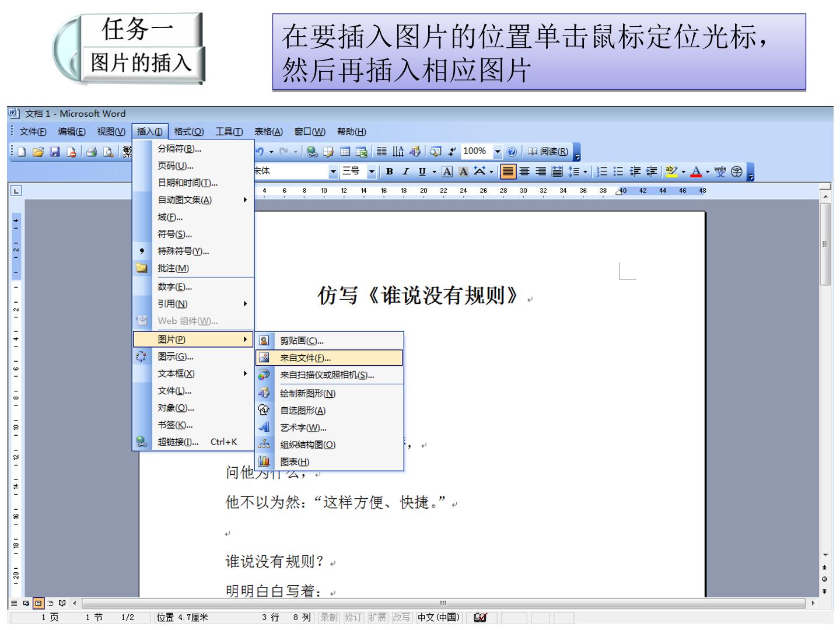This screenshot has height=630, width=840.
Task: Click the Italic formatting icon
Action: 405,171
